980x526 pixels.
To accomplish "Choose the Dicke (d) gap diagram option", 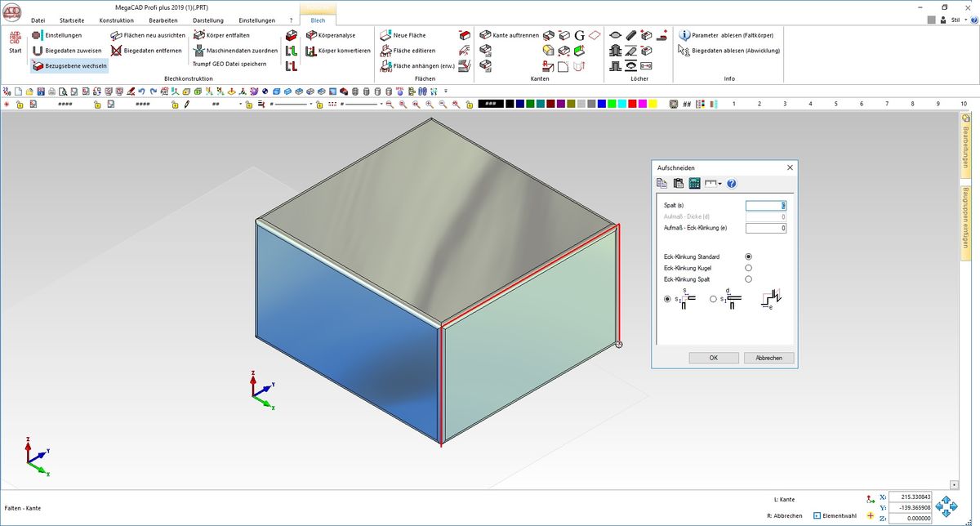I will pyautogui.click(x=713, y=300).
